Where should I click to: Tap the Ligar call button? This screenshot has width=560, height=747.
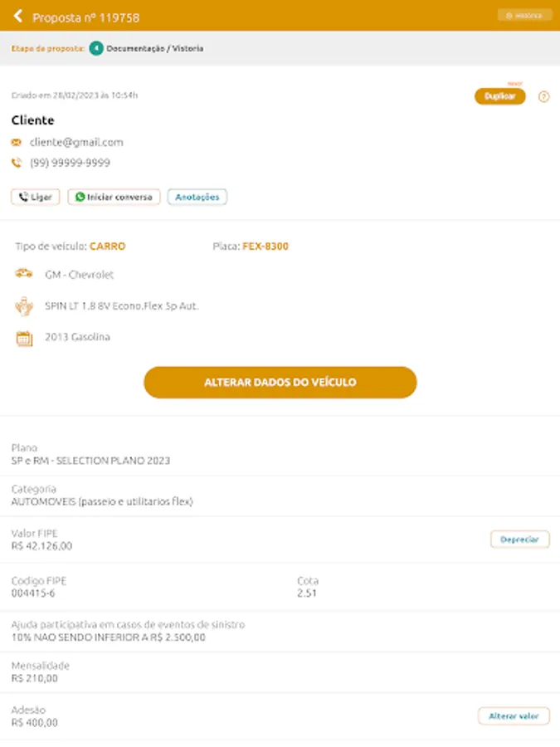point(36,198)
